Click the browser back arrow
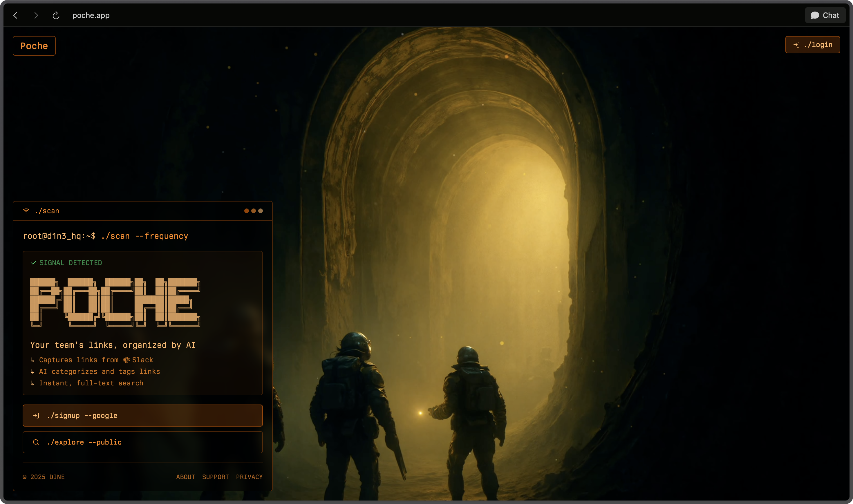Image resolution: width=853 pixels, height=504 pixels. pyautogui.click(x=15, y=15)
